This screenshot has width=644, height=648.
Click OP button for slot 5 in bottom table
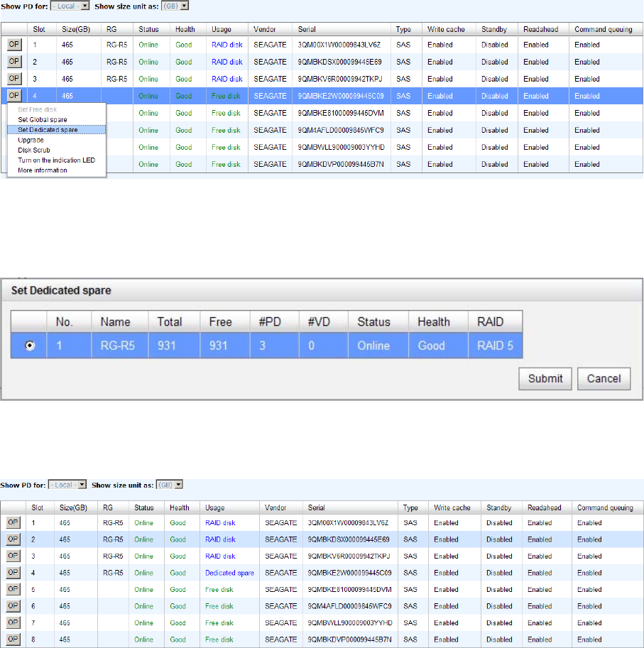tap(14, 589)
